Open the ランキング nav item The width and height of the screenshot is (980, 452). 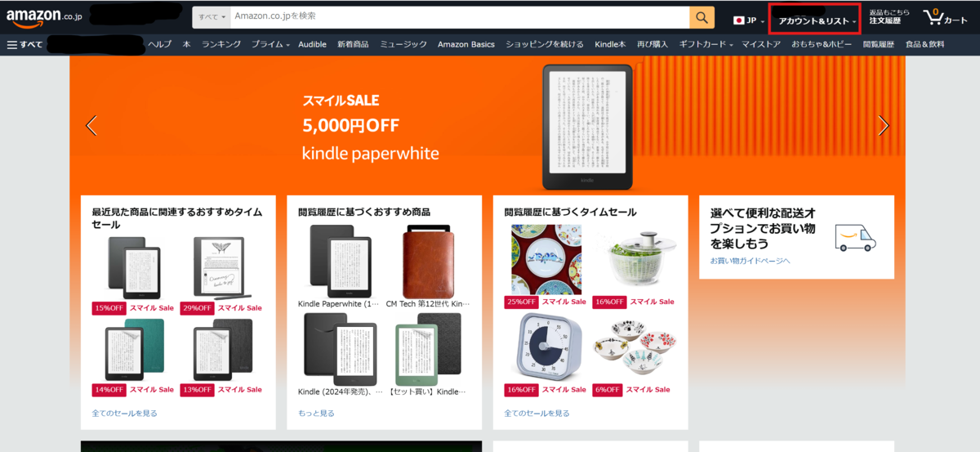pos(220,44)
